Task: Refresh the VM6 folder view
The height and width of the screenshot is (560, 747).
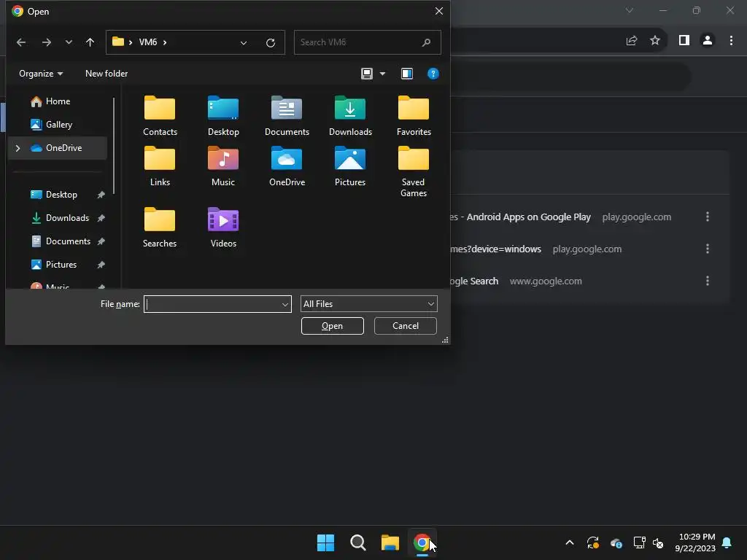Action: coord(271,43)
